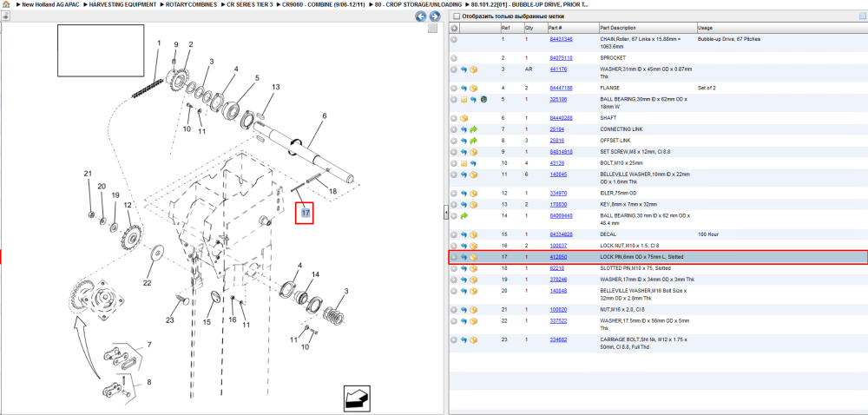The image size is (868, 415).
Task: Collapse the splitter handle between diagram and list
Action: tap(446, 213)
